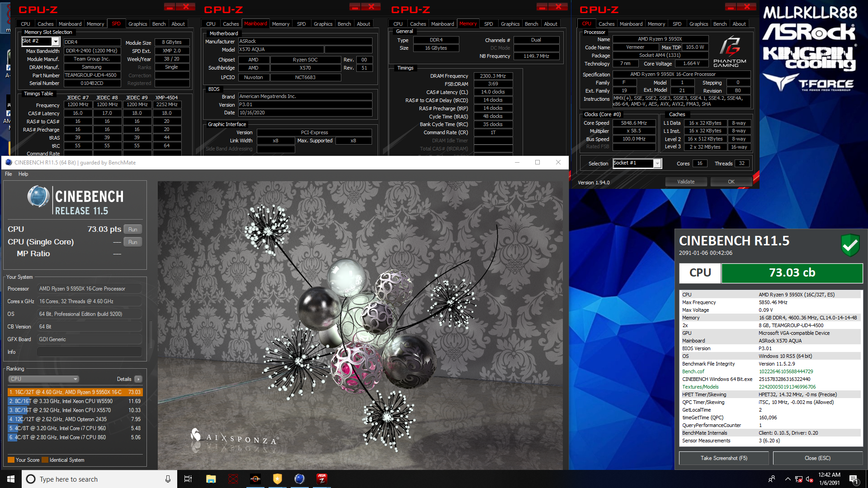Select the Mainboard tab in the third CPU-Z window

(442, 24)
